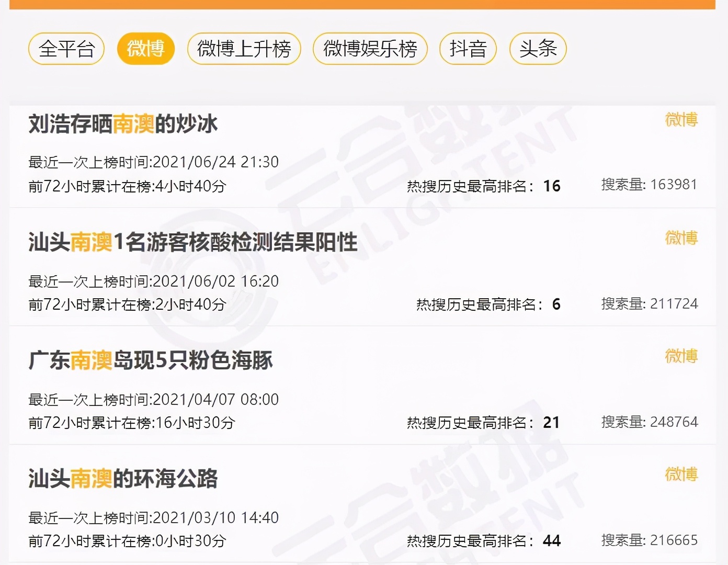
Task: Switch to the 全平台 filter tab
Action: [x=66, y=49]
